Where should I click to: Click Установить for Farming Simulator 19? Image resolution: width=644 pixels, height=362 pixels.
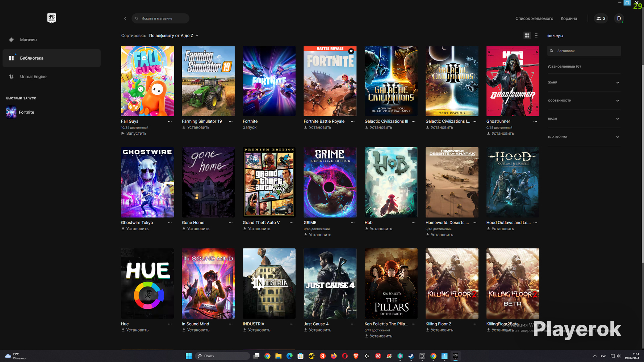tap(196, 127)
